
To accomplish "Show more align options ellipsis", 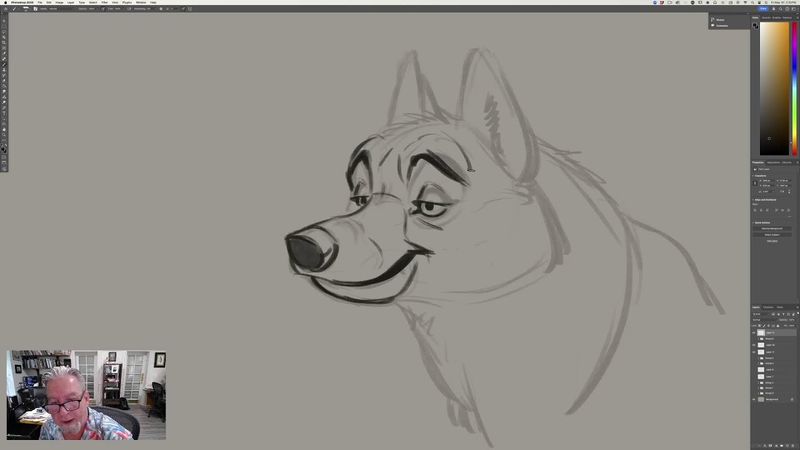I will [x=789, y=217].
